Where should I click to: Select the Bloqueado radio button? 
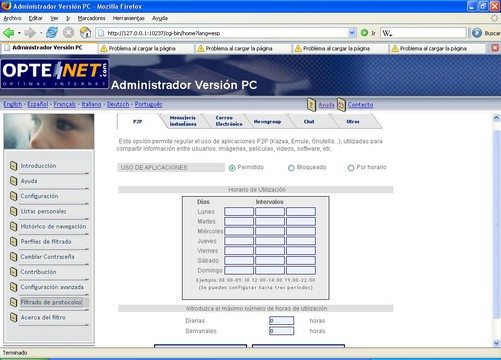click(x=291, y=168)
